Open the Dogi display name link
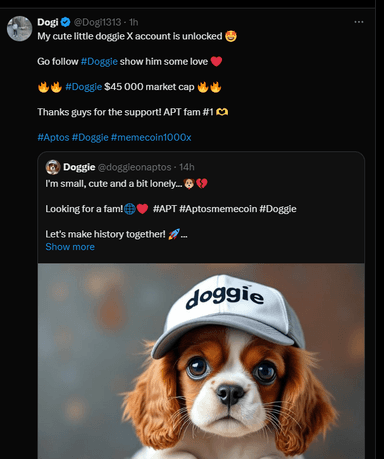This screenshot has height=459, width=384. pyautogui.click(x=48, y=22)
